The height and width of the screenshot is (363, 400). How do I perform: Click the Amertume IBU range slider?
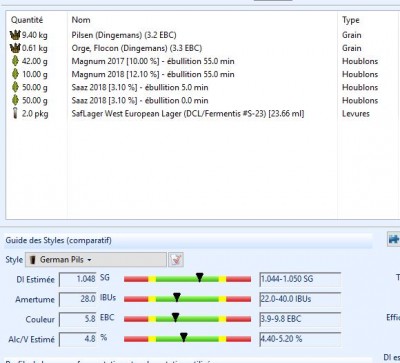[x=187, y=299]
